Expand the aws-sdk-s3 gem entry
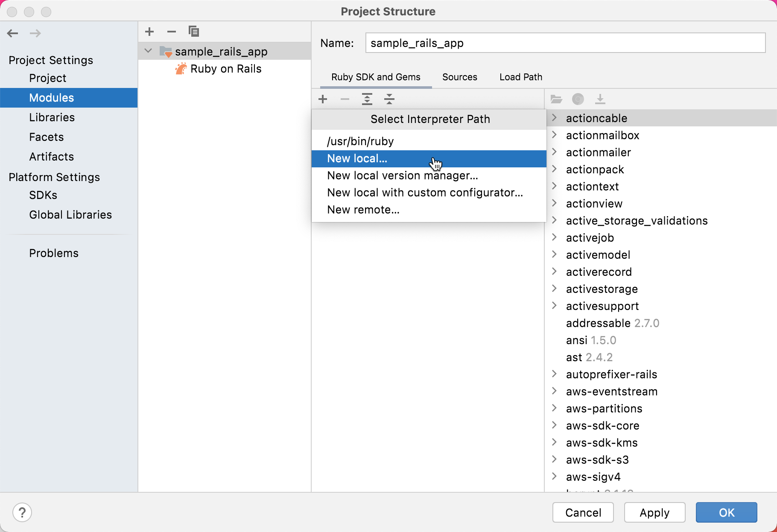Image resolution: width=777 pixels, height=532 pixels. coord(555,459)
